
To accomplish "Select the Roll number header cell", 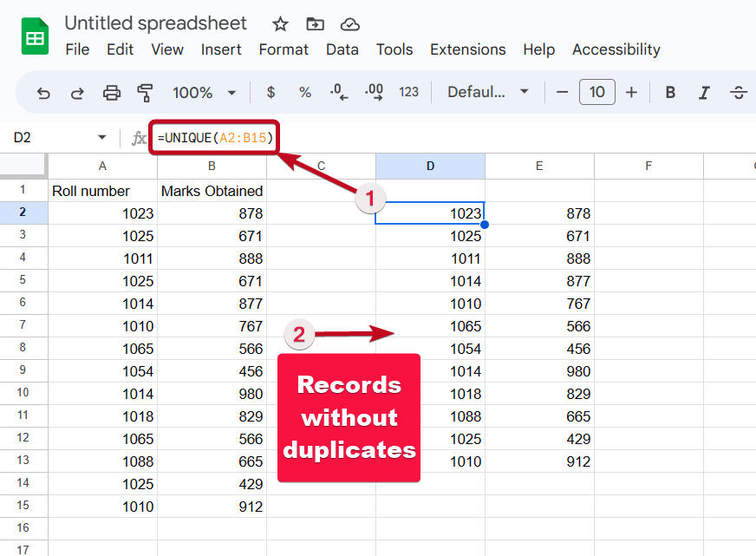I will pos(102,191).
